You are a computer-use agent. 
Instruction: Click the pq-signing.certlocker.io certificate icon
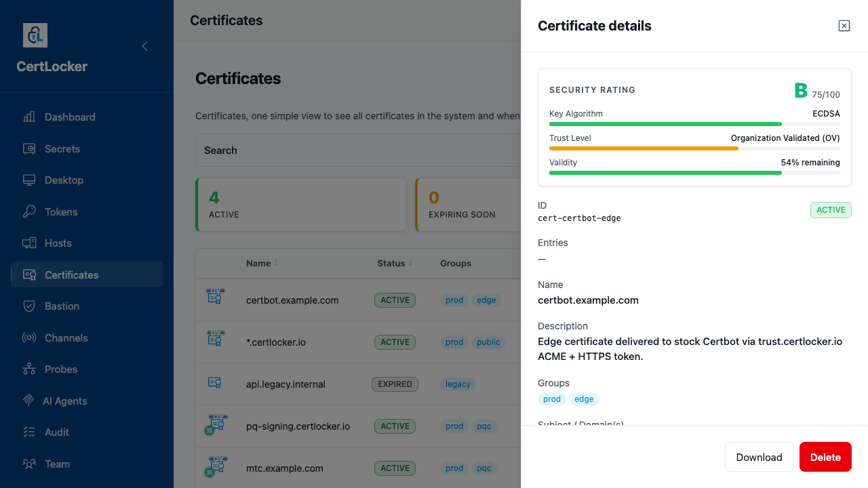pos(216,424)
